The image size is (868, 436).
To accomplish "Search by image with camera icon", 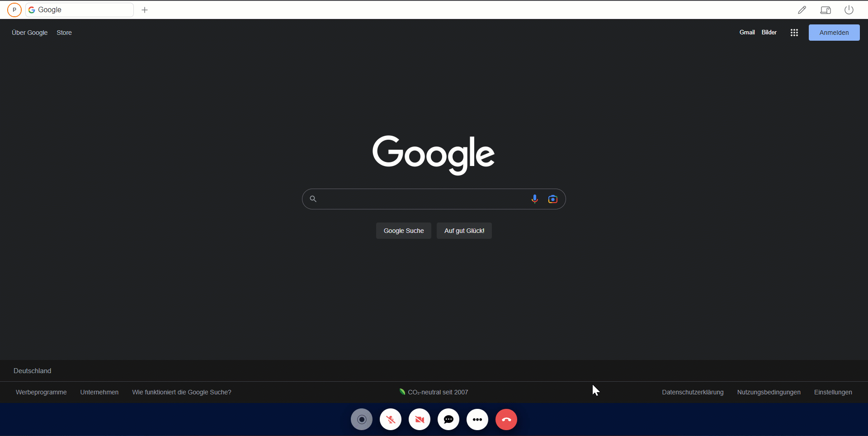I will pyautogui.click(x=552, y=199).
